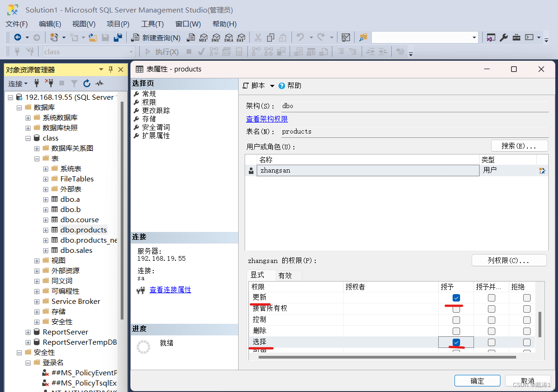Open the 查看架构权限 link
This screenshot has height=392, width=558.
pos(267,119)
